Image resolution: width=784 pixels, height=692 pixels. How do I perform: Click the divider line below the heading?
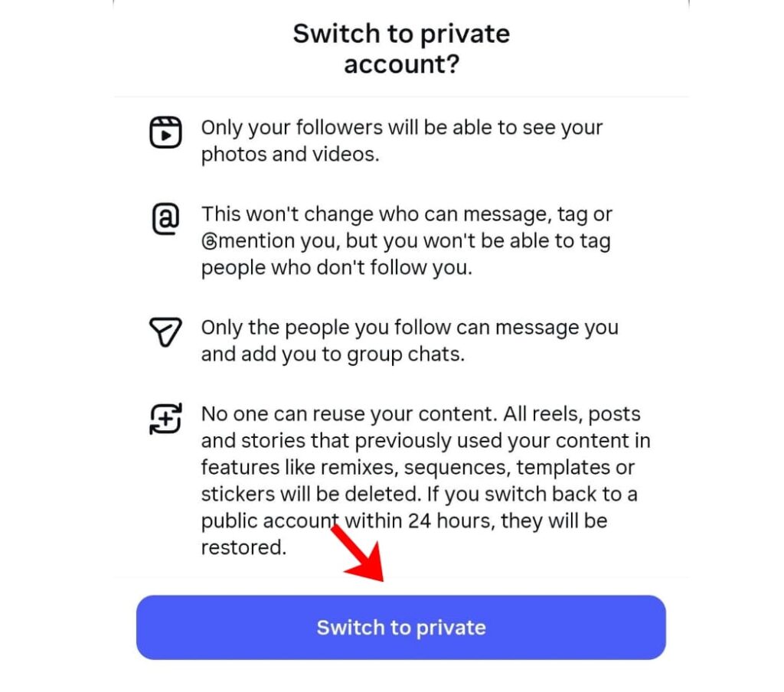401,96
